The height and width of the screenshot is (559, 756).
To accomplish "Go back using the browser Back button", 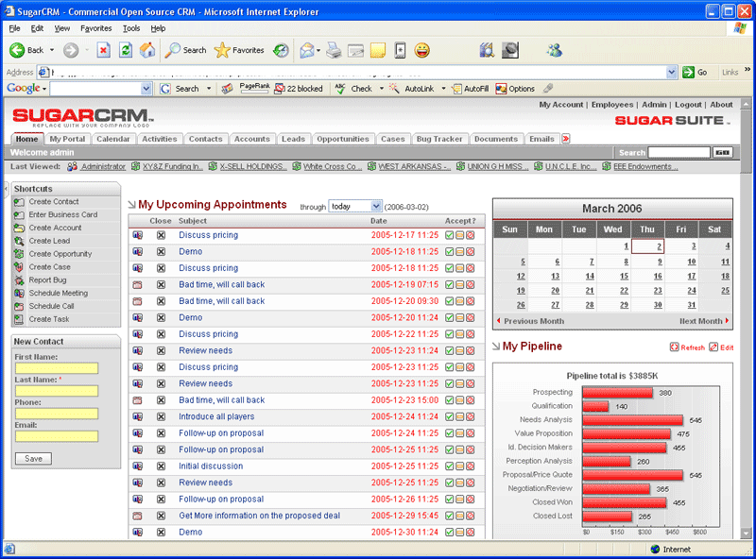I will pyautogui.click(x=26, y=50).
